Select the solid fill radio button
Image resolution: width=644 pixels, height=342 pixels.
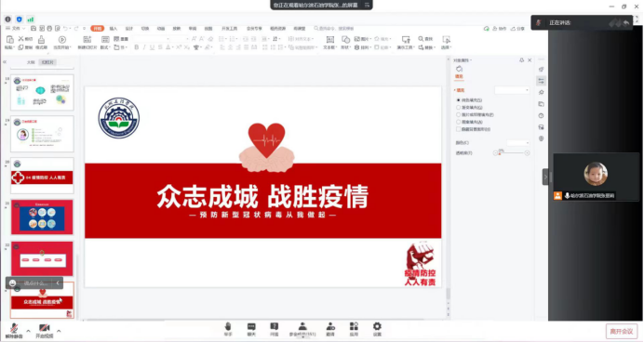pos(459,100)
